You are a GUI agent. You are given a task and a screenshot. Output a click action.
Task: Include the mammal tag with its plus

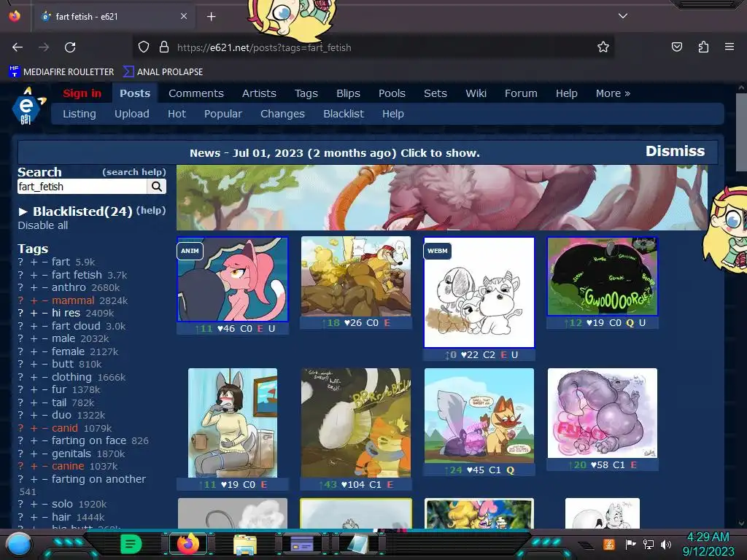pos(34,300)
